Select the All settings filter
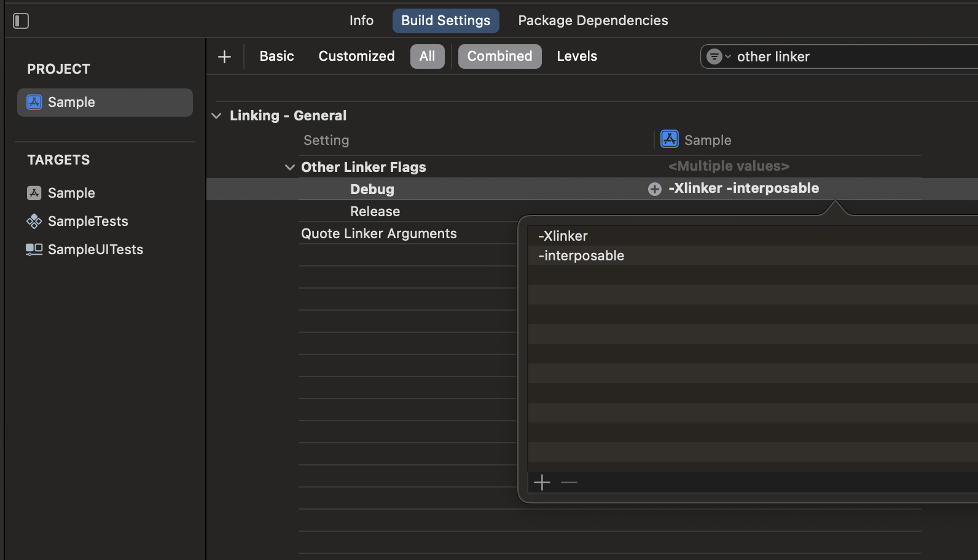 [428, 56]
